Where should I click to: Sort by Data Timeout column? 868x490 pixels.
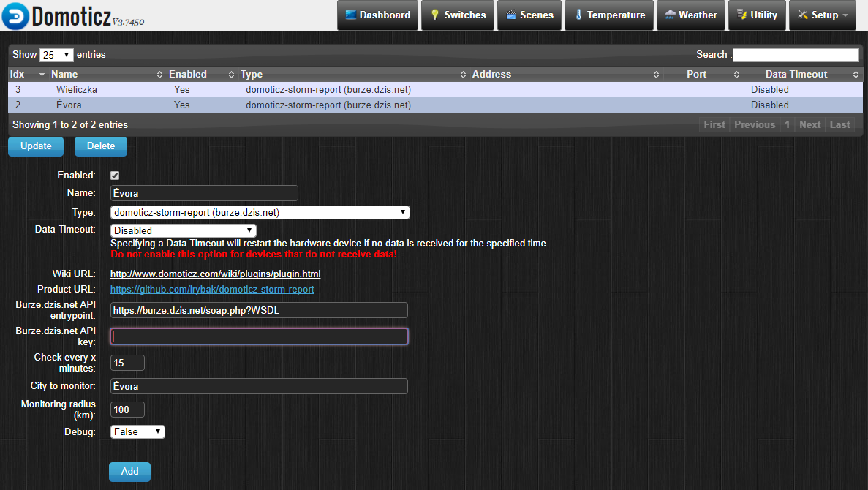(x=803, y=74)
